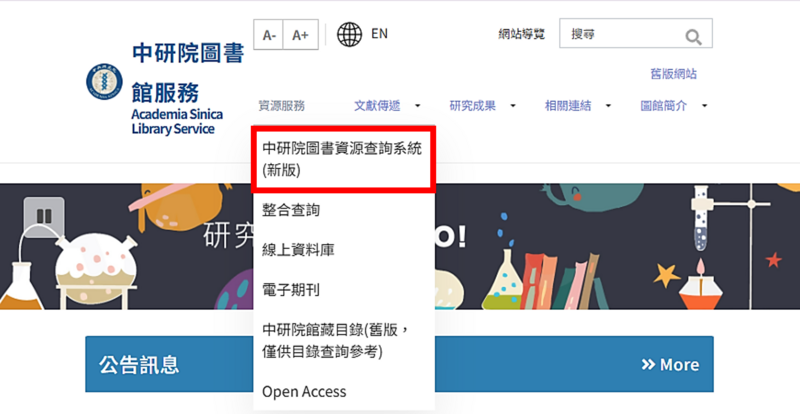Open the 文獻傳遞 menu
This screenshot has width=800, height=414.
(378, 106)
